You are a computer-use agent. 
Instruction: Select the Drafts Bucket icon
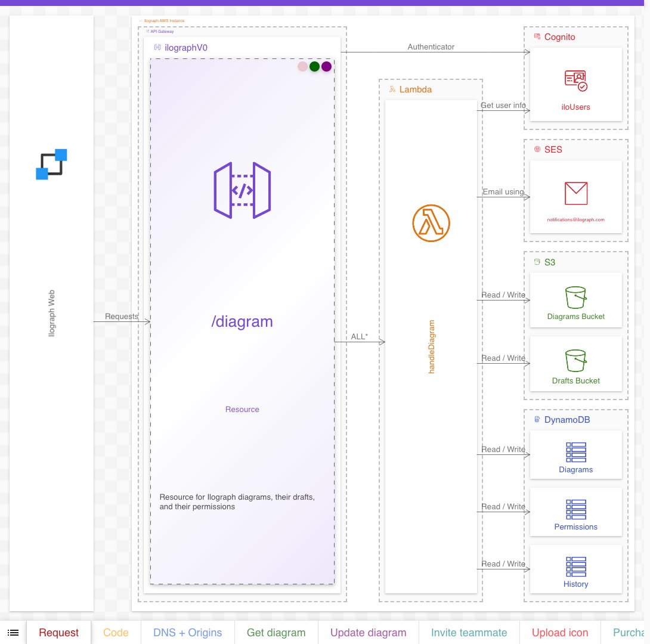[x=576, y=361]
